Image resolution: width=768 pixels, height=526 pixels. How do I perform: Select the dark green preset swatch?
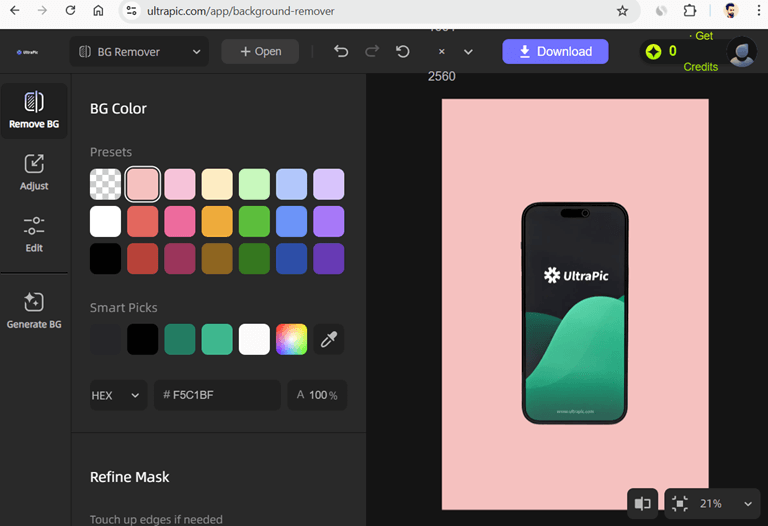(x=254, y=259)
